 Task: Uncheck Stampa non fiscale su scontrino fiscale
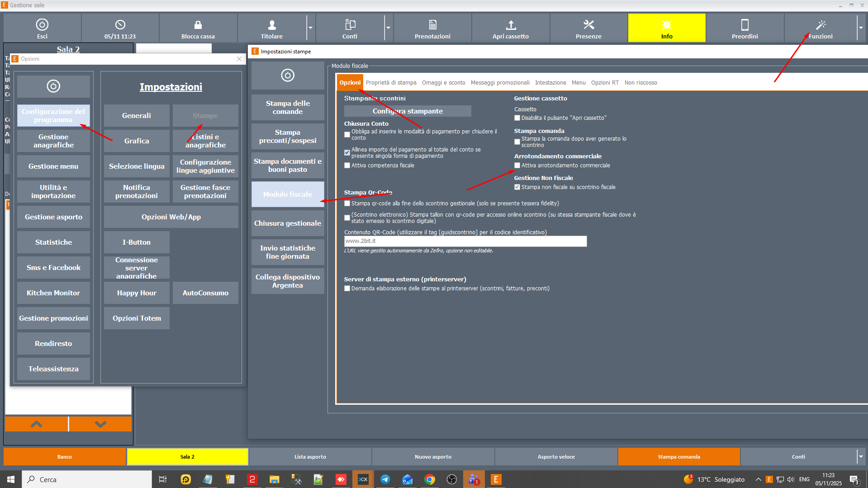[517, 187]
